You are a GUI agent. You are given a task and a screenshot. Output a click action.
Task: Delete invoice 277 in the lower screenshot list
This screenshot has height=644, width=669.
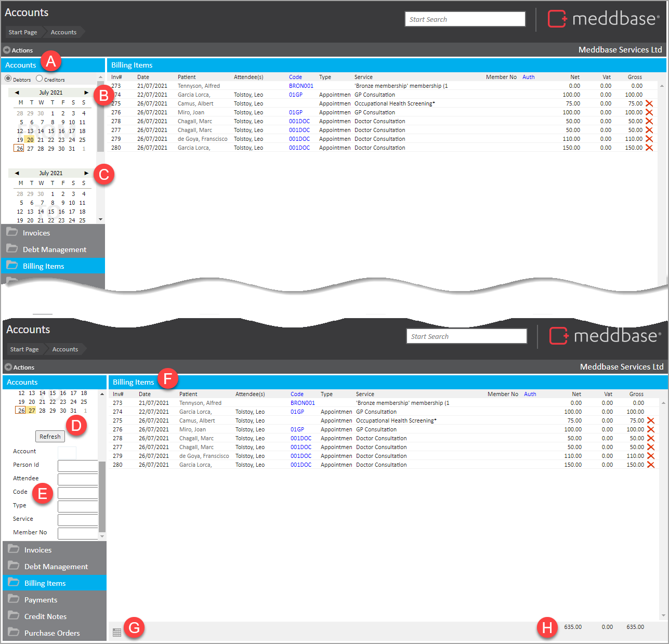pos(651,447)
